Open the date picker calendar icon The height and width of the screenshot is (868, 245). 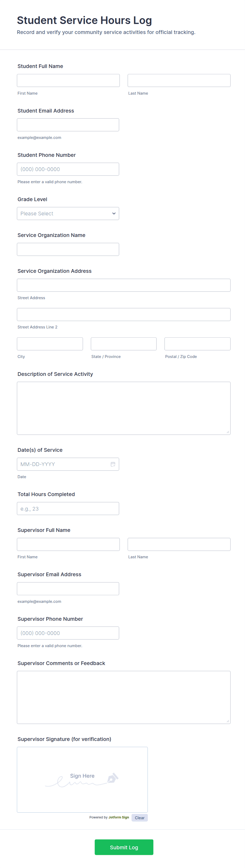(x=113, y=464)
